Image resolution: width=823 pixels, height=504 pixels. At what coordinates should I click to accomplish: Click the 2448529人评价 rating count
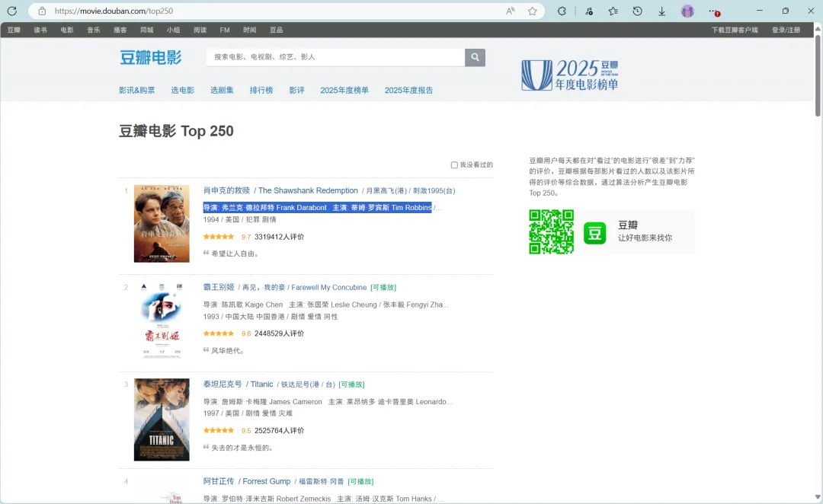[279, 333]
